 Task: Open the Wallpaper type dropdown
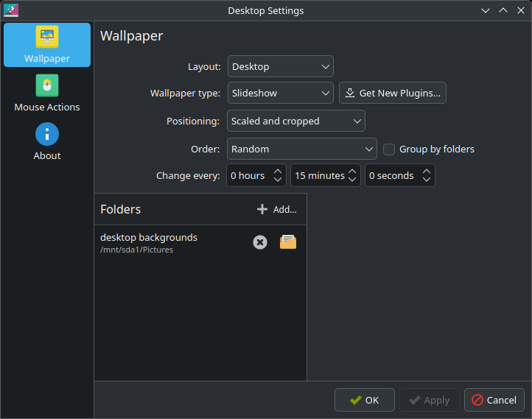(x=281, y=93)
